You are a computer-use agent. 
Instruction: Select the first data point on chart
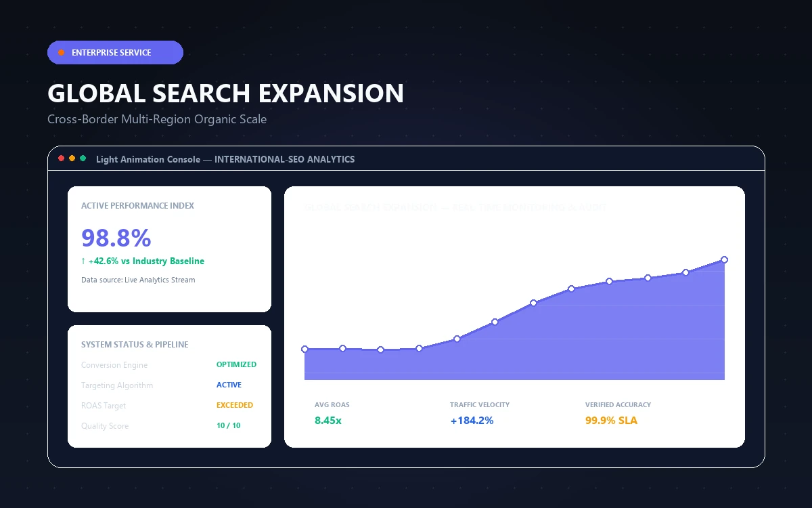pos(304,349)
